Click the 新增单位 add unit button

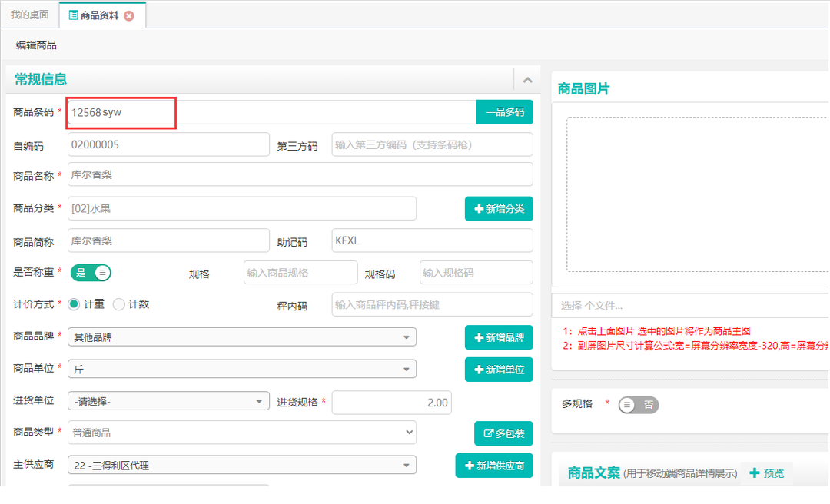tap(499, 370)
